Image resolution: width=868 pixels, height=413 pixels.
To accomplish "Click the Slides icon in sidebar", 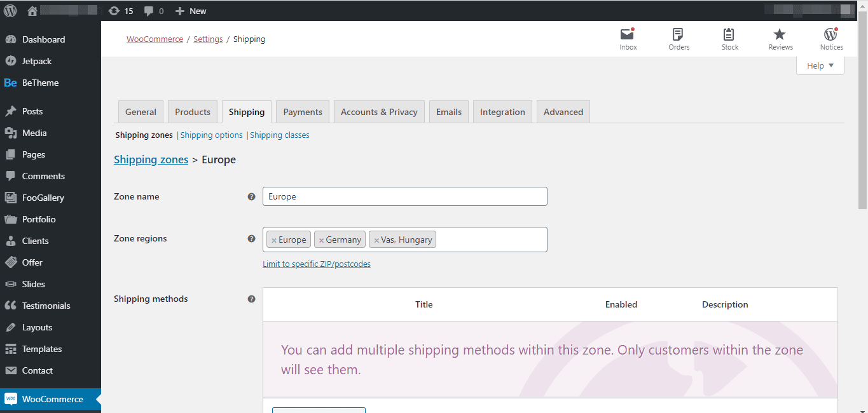I will 11,284.
